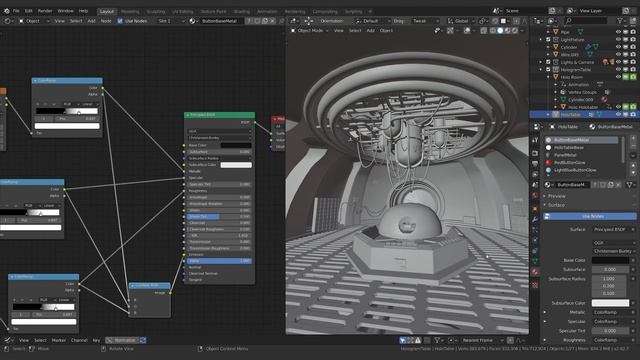The width and height of the screenshot is (640, 360).
Task: Open the Slot 1 material slot dropdown
Action: tap(171, 21)
